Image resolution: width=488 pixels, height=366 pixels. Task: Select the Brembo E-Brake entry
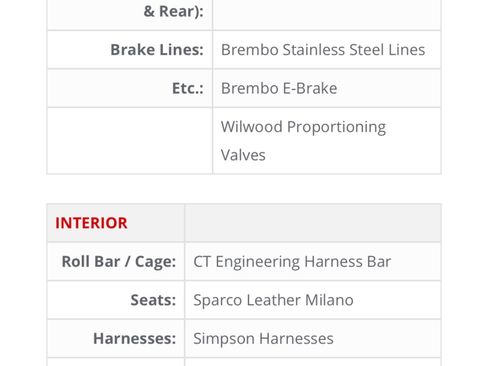[279, 88]
